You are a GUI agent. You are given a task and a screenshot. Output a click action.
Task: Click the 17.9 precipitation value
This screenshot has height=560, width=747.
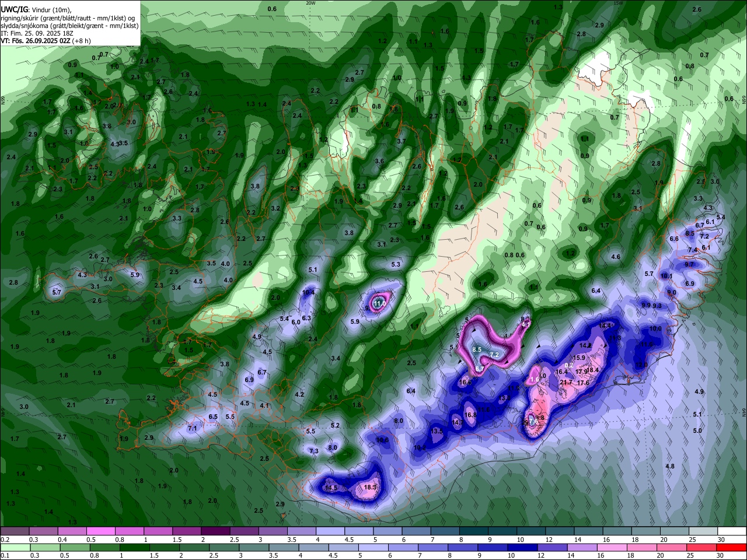[581, 372]
